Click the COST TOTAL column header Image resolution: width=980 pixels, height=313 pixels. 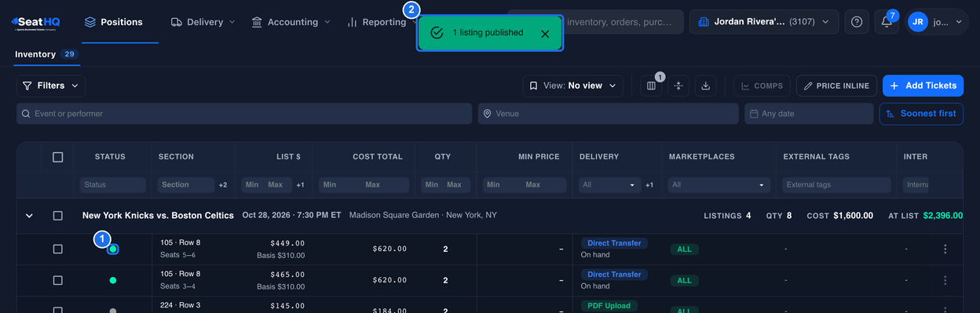[378, 157]
